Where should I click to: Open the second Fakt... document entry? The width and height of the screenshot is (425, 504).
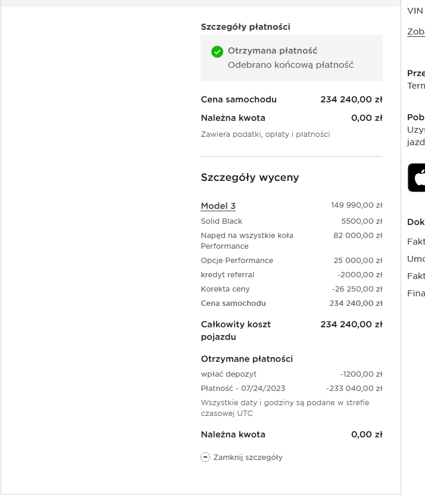click(x=415, y=276)
